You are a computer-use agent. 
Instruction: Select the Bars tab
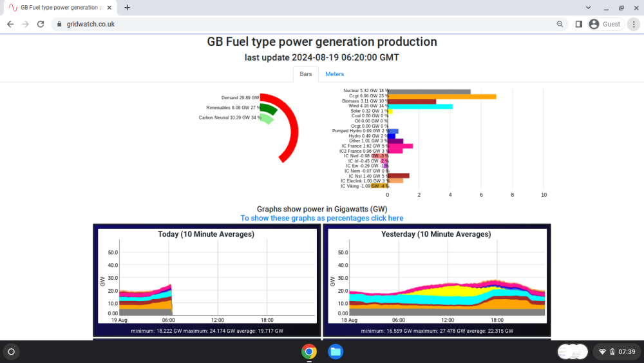305,74
